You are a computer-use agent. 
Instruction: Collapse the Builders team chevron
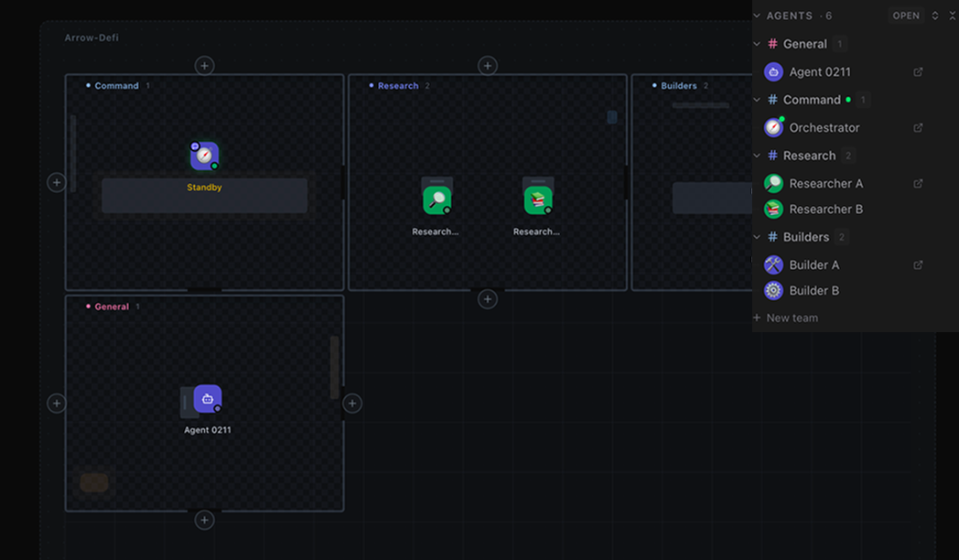pyautogui.click(x=757, y=237)
